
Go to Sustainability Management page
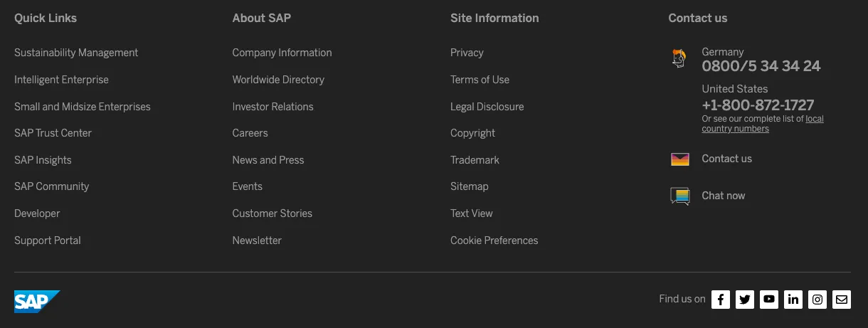tap(76, 53)
